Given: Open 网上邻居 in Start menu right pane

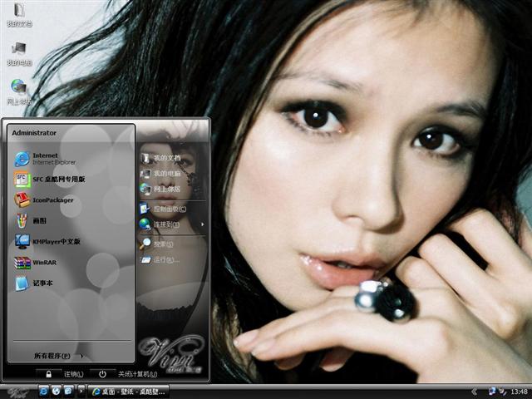Looking at the screenshot, I should tap(160, 189).
